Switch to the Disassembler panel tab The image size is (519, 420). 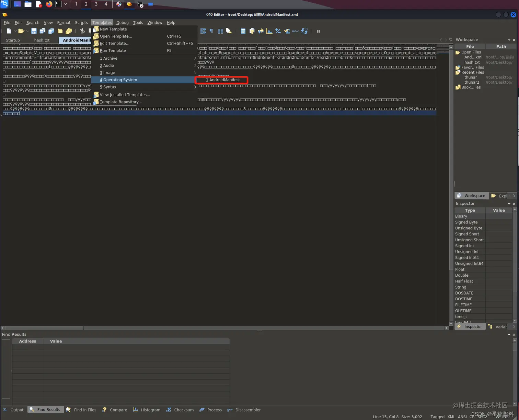(244, 410)
